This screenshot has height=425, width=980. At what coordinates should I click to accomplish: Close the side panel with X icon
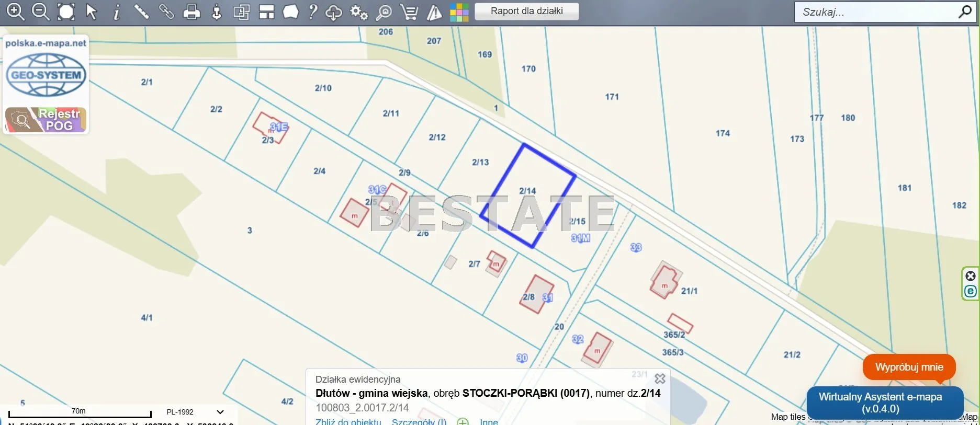coord(971,276)
